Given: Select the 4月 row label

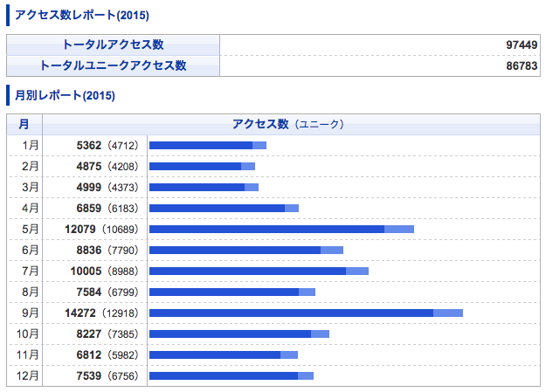Looking at the screenshot, I should tap(30, 208).
